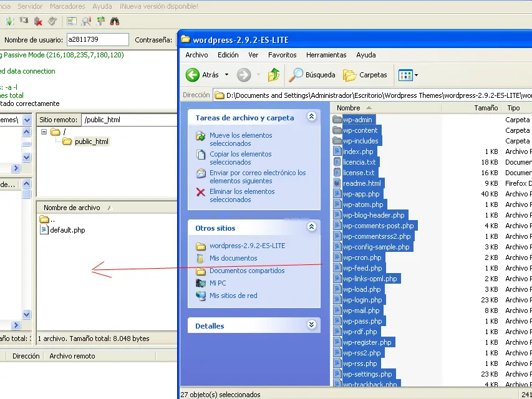Open Favoritos menu in Explorer
This screenshot has width=532, height=399.
283,55
